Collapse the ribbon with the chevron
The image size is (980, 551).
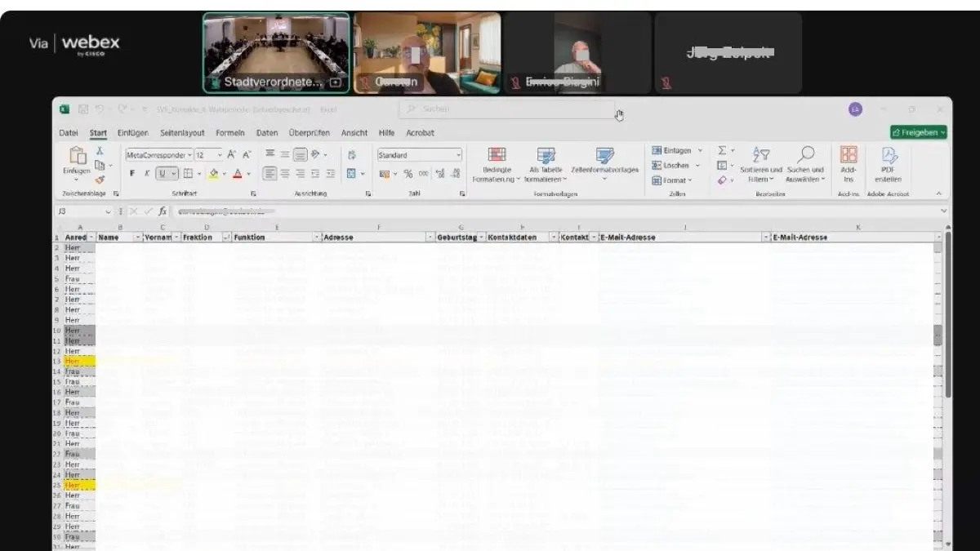[x=938, y=193]
